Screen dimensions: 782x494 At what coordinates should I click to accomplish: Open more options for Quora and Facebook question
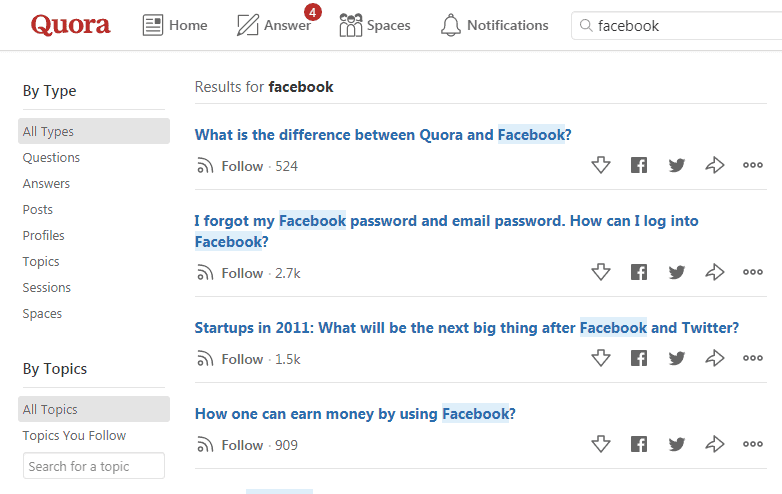pyautogui.click(x=753, y=166)
